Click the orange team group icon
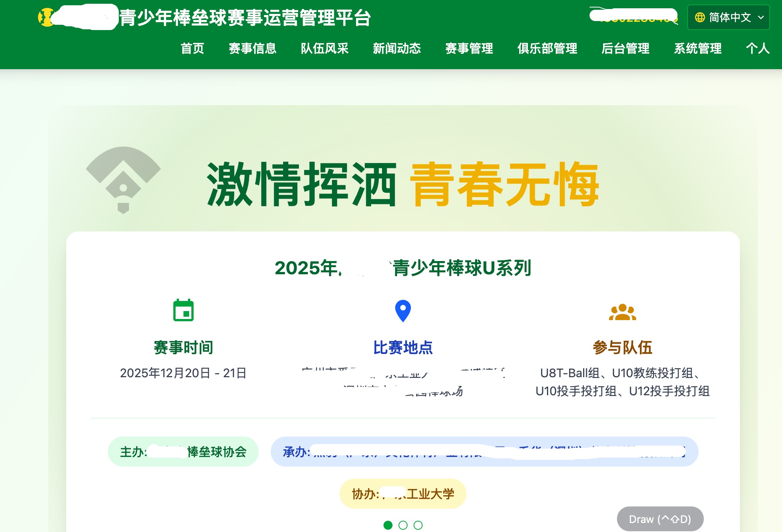 click(x=622, y=312)
